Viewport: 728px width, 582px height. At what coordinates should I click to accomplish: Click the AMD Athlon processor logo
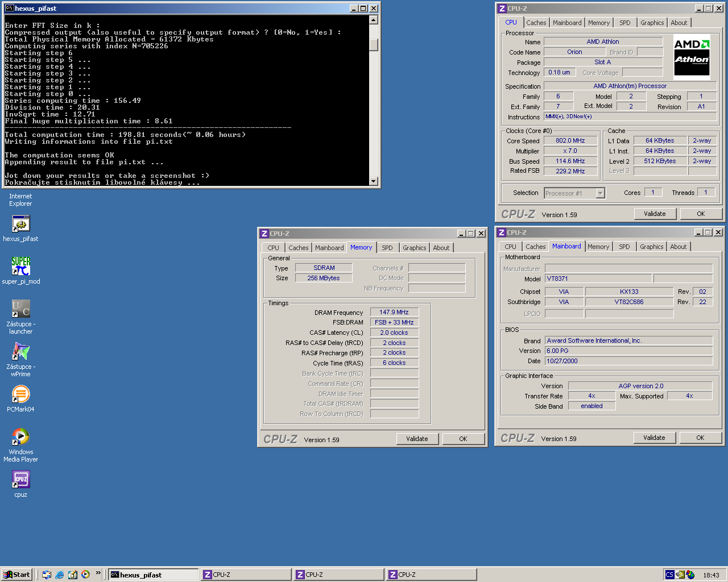point(692,57)
